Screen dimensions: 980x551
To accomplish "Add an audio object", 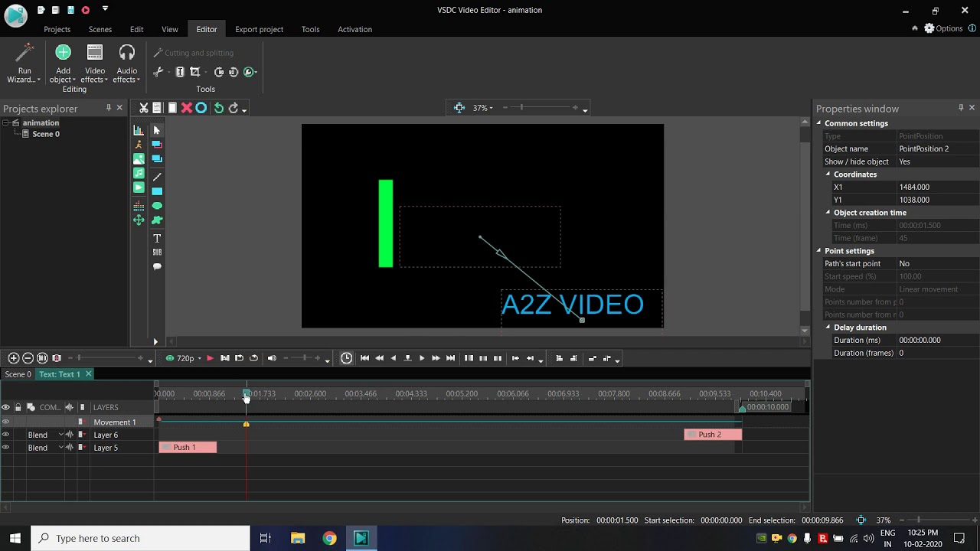I will coord(139,174).
